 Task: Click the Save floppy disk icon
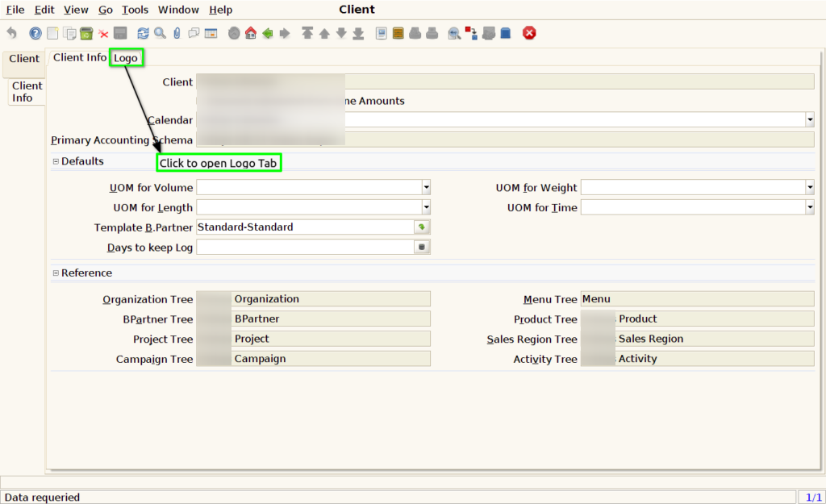click(120, 33)
